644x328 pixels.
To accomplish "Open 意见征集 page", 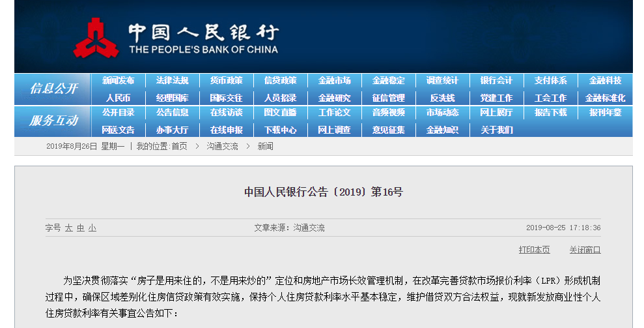I will [x=388, y=130].
